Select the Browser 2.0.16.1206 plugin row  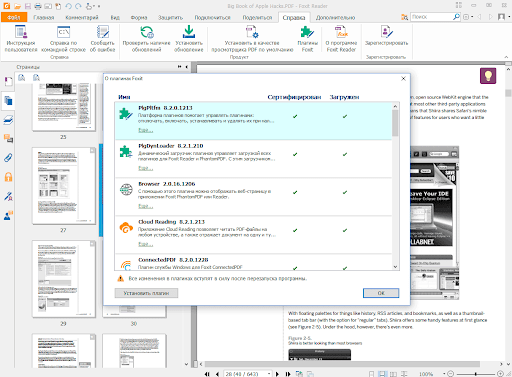pyautogui.click(x=253, y=197)
